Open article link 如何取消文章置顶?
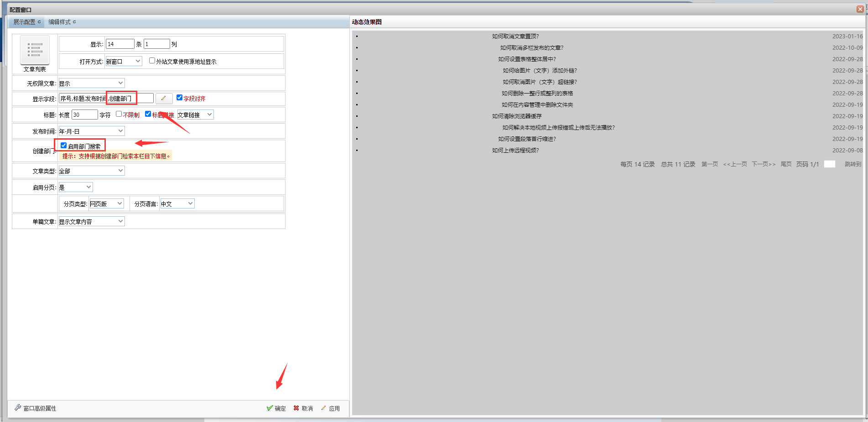Image resolution: width=868 pixels, height=422 pixels. click(x=515, y=36)
